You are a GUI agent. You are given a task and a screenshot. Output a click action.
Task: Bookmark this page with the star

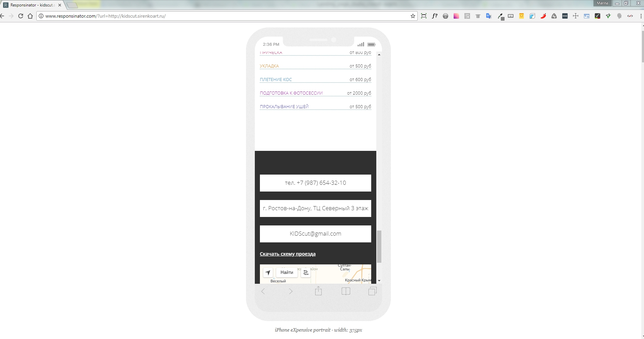413,16
